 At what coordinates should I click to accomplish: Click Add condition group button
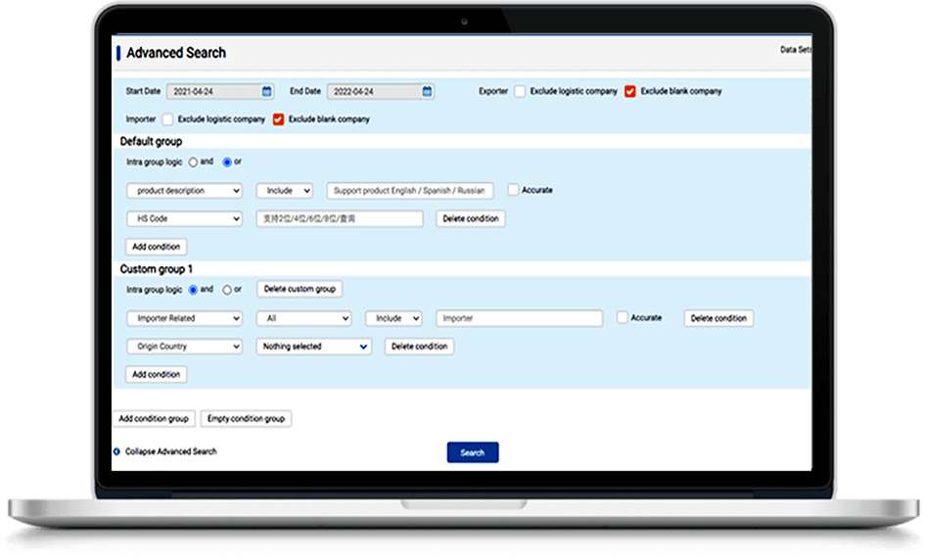pos(154,419)
